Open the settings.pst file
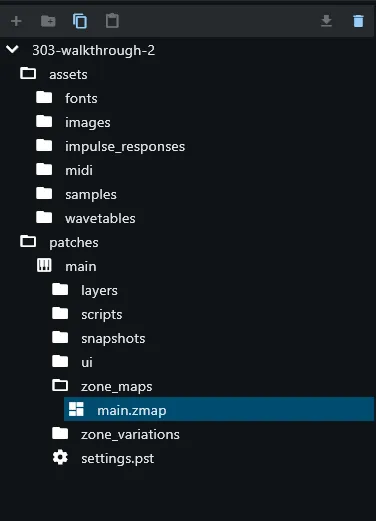376x521 pixels. [x=118, y=459]
